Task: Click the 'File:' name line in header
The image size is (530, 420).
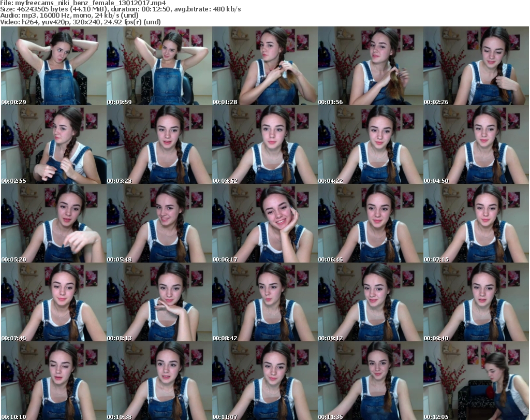Action: pyautogui.click(x=83, y=3)
